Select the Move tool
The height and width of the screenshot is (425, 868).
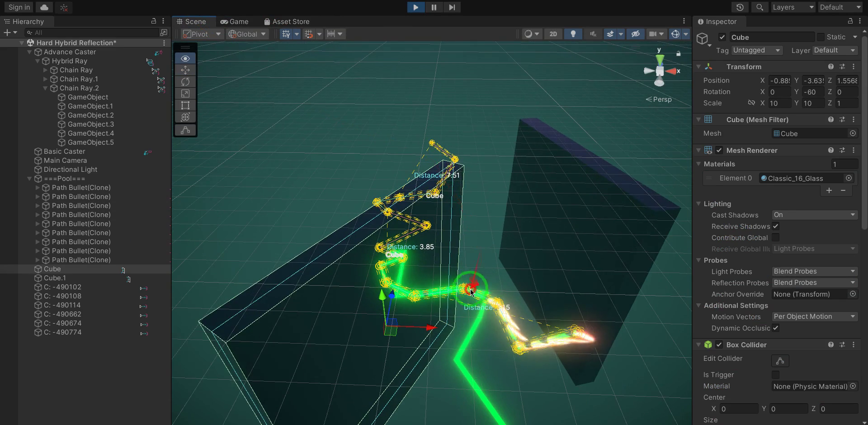185,70
